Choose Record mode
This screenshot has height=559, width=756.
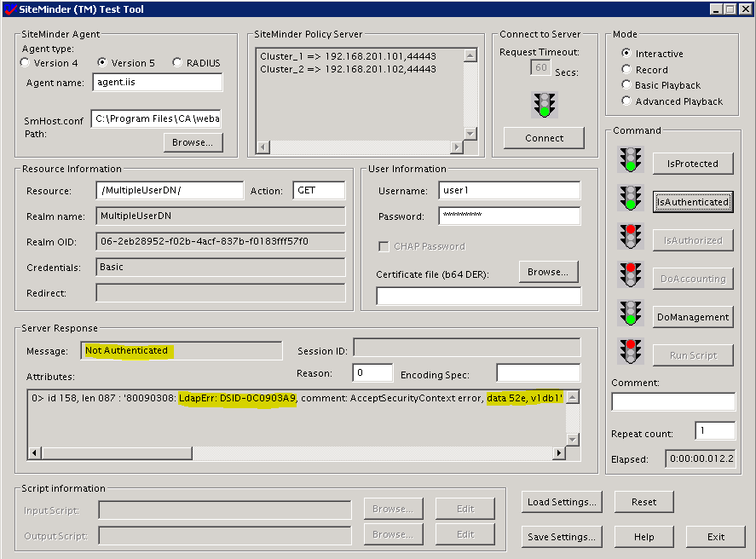coord(626,69)
